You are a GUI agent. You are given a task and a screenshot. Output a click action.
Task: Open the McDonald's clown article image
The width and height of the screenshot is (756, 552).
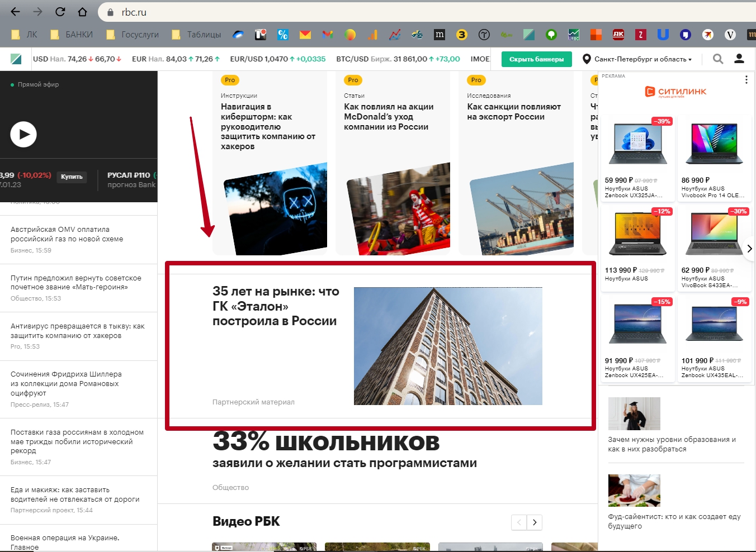tap(398, 210)
